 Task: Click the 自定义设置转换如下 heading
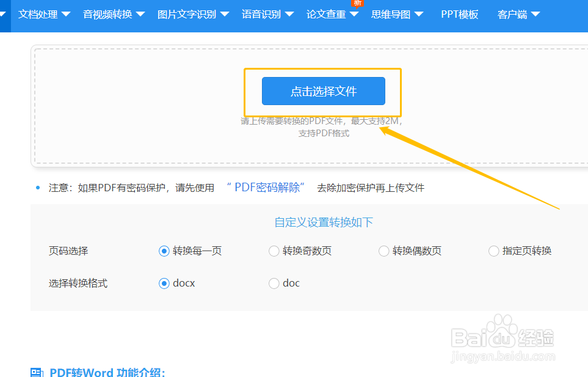pyautogui.click(x=324, y=222)
